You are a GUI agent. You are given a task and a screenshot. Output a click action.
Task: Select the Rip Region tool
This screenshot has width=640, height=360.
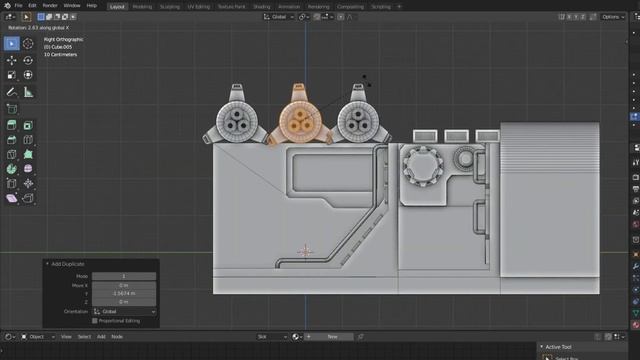point(28,198)
